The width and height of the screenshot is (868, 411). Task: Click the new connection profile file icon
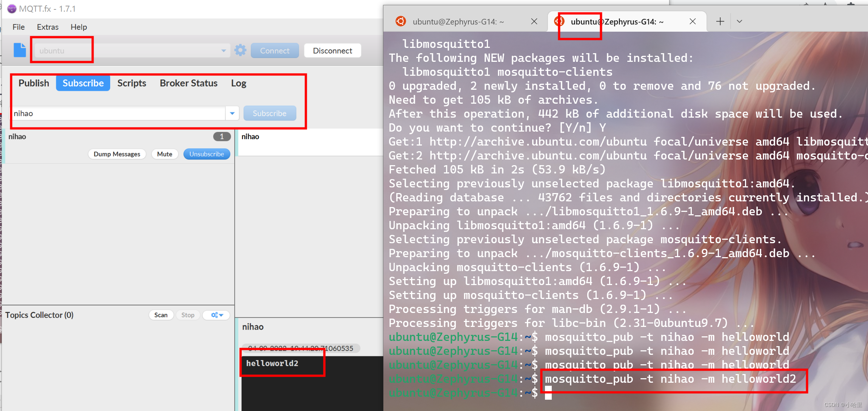pos(20,50)
